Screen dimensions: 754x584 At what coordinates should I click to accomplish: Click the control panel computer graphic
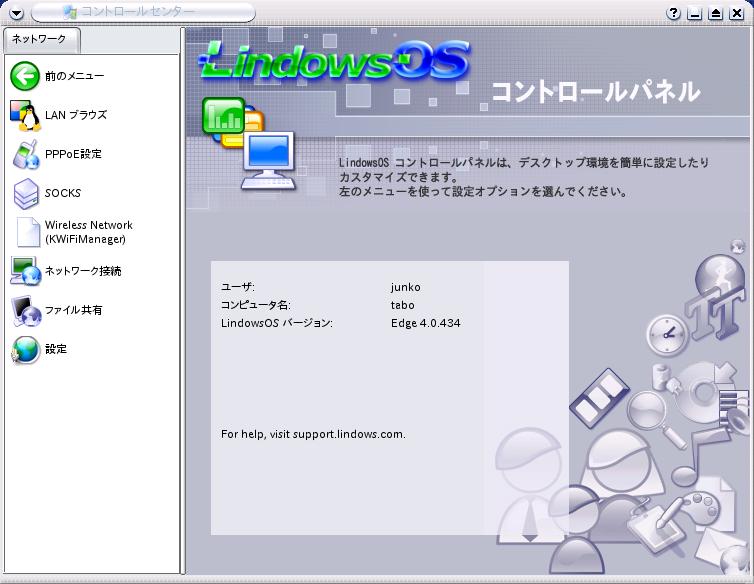(248, 144)
